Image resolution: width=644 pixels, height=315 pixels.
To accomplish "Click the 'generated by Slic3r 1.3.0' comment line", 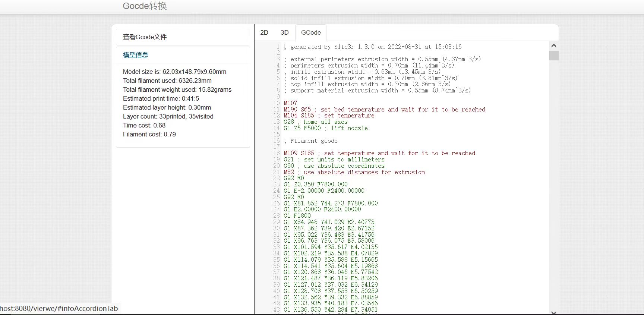I will (x=373, y=47).
